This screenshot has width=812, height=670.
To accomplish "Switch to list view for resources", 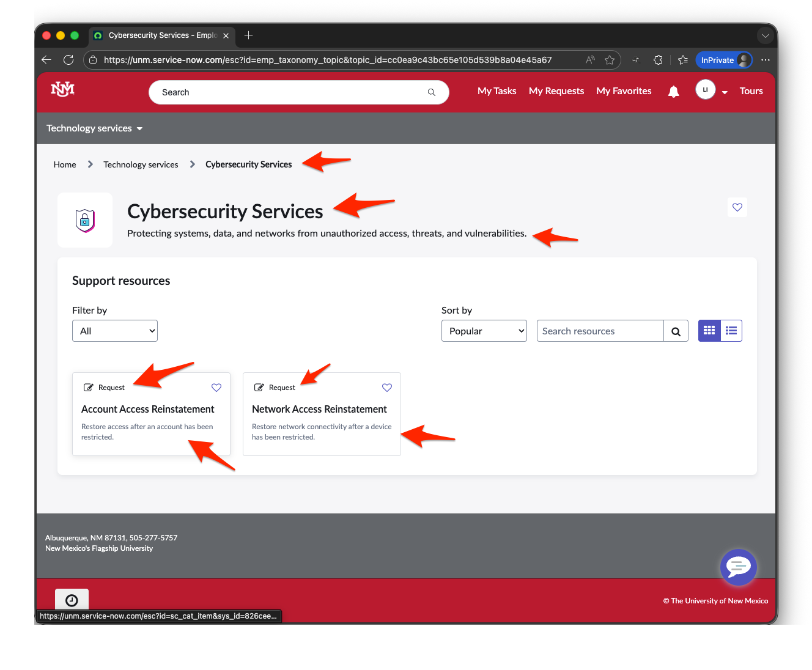I will (x=731, y=331).
